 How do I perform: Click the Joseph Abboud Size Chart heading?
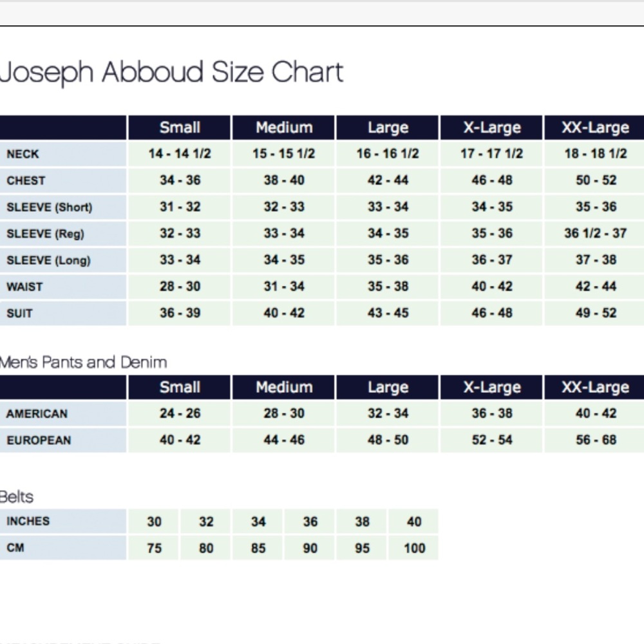[171, 73]
